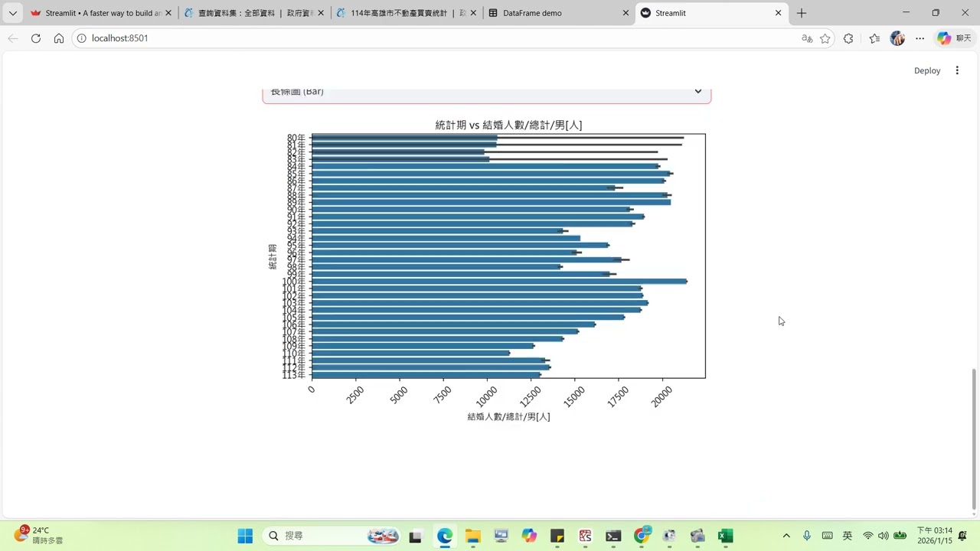Close the DataFrame demo tab
The height and width of the screenshot is (551, 980).
(626, 13)
